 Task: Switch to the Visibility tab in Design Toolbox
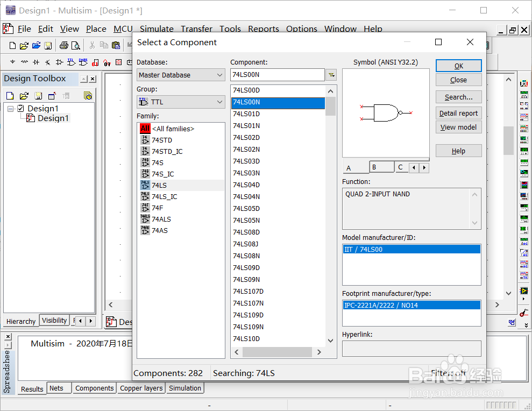(x=54, y=321)
